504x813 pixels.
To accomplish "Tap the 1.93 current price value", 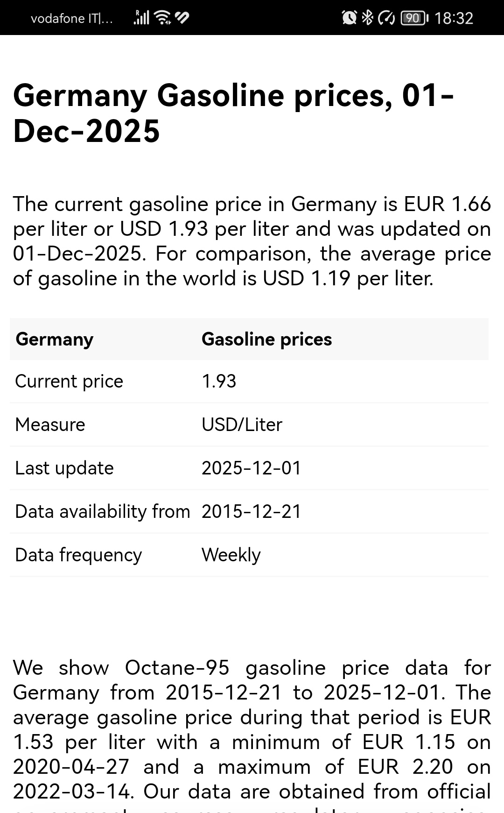I will point(219,382).
